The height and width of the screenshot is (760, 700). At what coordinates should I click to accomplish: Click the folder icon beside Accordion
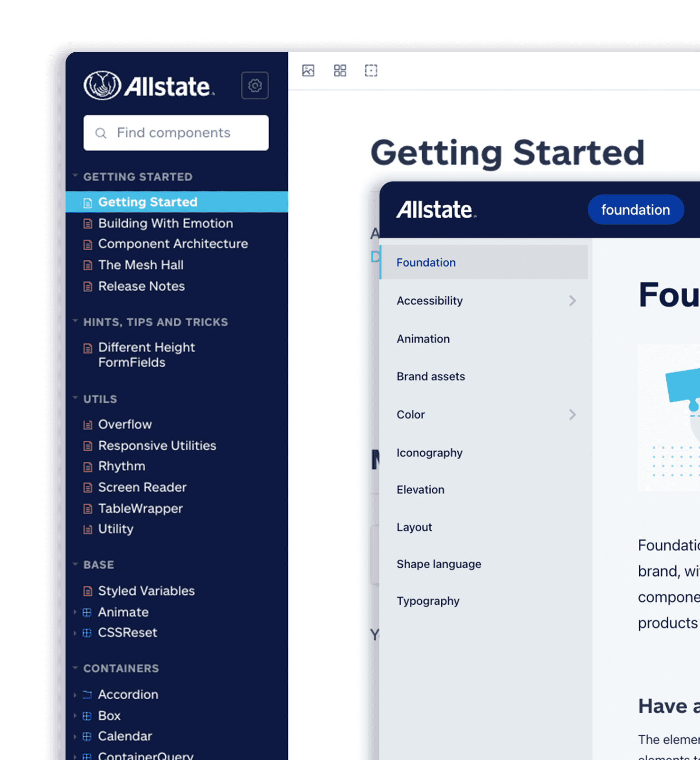[87, 695]
